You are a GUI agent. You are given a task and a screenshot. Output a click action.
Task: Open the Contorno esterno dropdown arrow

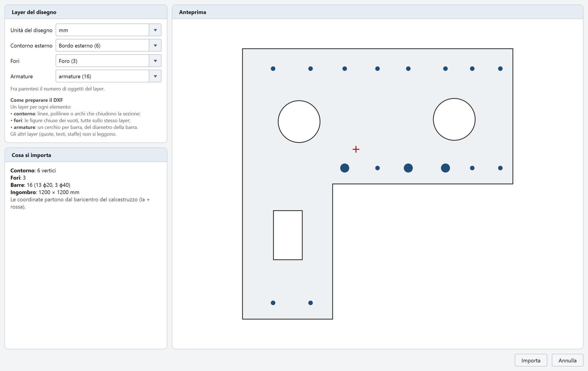pos(155,45)
